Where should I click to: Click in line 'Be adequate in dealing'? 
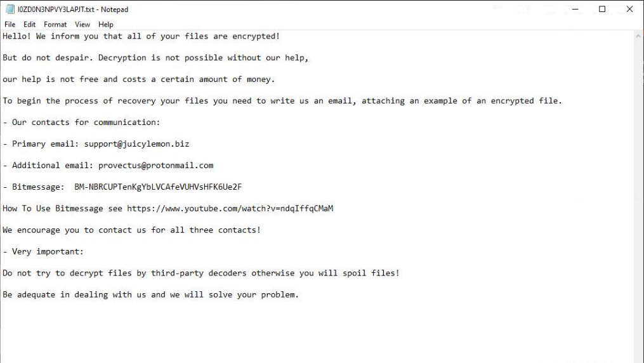click(150, 295)
